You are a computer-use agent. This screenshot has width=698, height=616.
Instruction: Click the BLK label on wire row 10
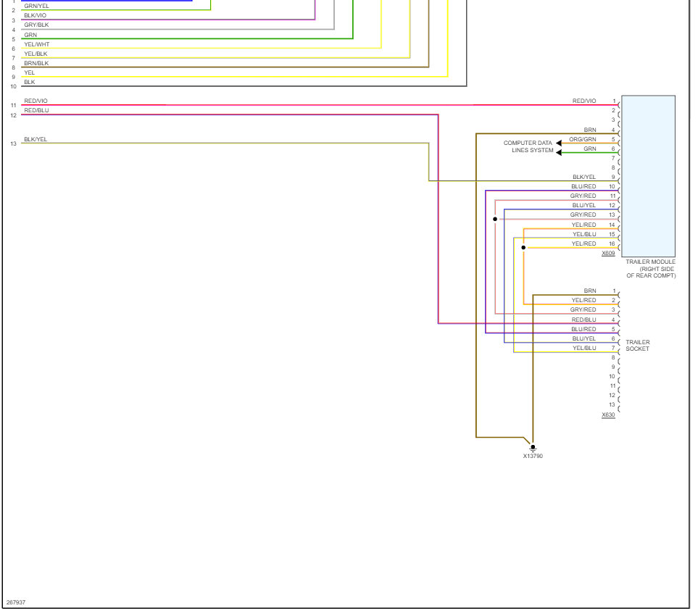point(30,83)
